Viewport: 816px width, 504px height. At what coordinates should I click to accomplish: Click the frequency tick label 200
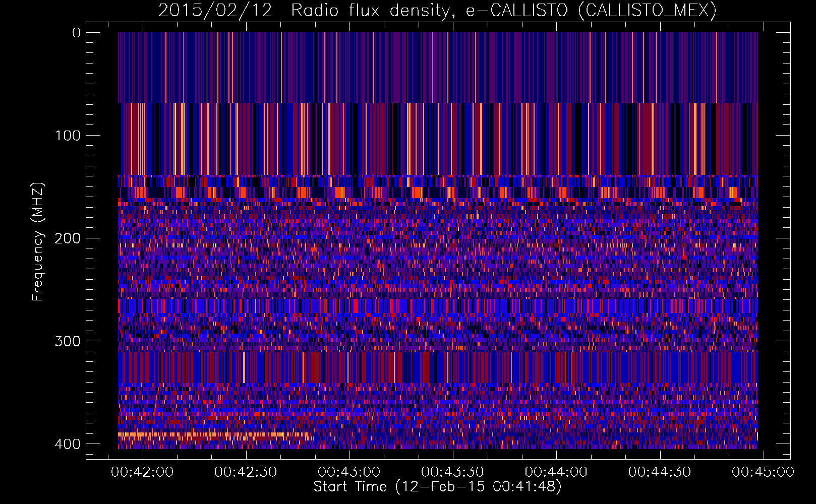tap(67, 238)
